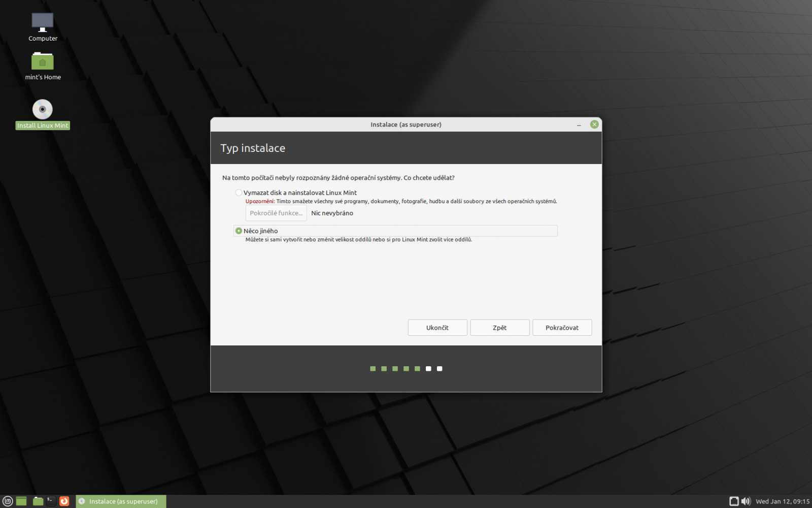Launch the terminal from the taskbar
The width and height of the screenshot is (812, 508).
coord(51,501)
